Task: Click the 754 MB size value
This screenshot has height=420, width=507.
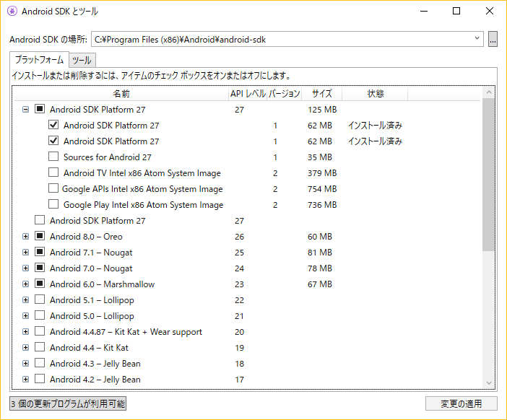Action: [x=322, y=188]
